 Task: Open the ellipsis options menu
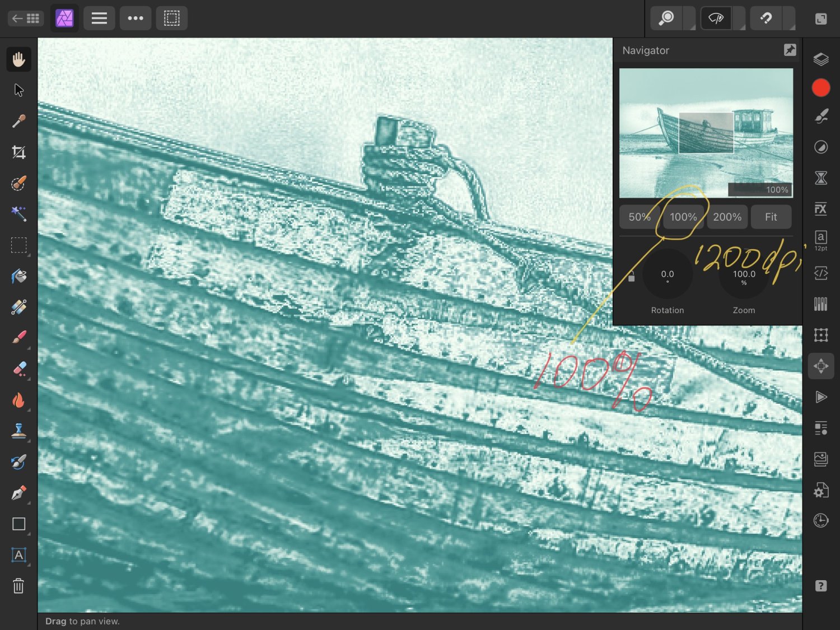pyautogui.click(x=136, y=18)
